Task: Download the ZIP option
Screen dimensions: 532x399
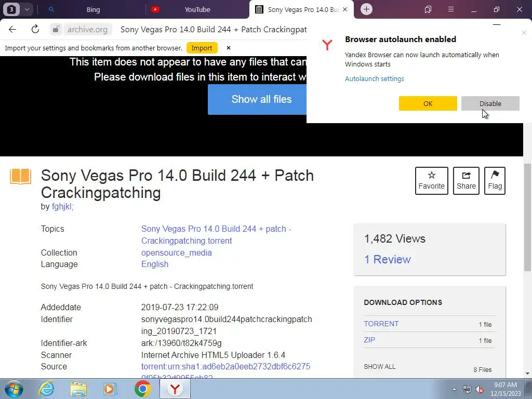Action: point(369,340)
